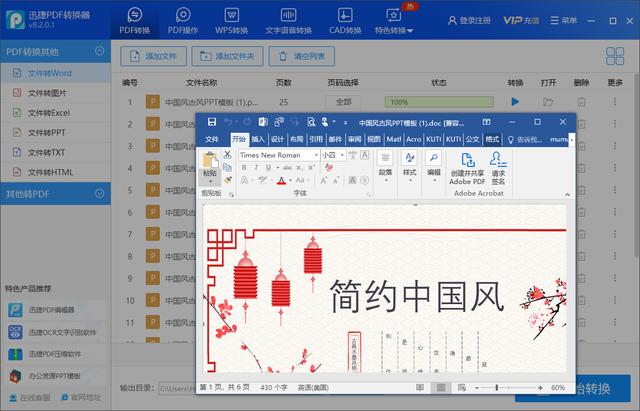Click the 创建并共享 Adobe PDF icon
The image size is (640, 411).
click(x=468, y=160)
